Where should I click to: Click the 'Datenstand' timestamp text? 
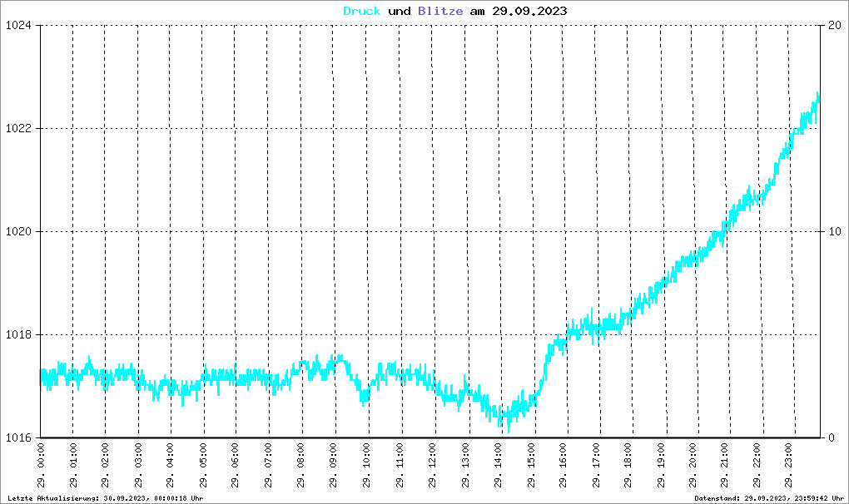(769, 498)
